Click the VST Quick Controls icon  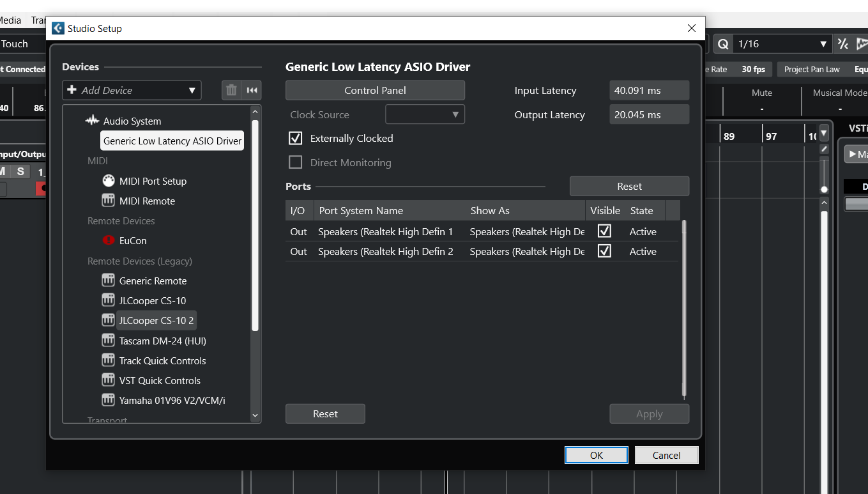(x=109, y=380)
